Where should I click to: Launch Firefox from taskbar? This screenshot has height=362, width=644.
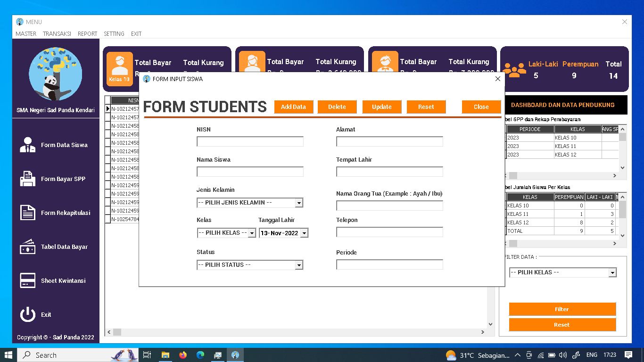(x=183, y=355)
